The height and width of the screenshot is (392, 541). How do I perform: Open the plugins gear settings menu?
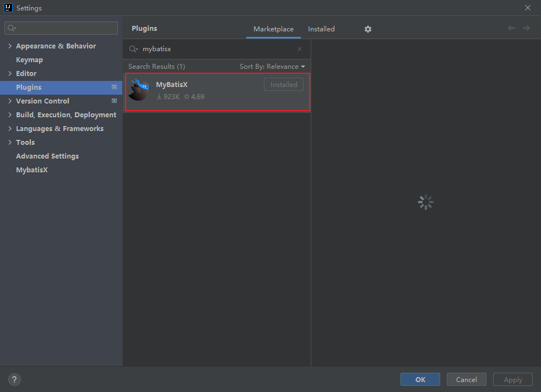pos(368,29)
